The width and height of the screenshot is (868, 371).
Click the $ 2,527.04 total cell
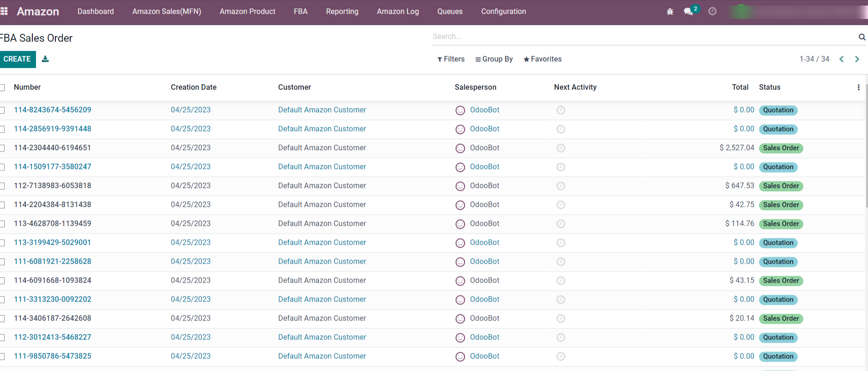(736, 148)
